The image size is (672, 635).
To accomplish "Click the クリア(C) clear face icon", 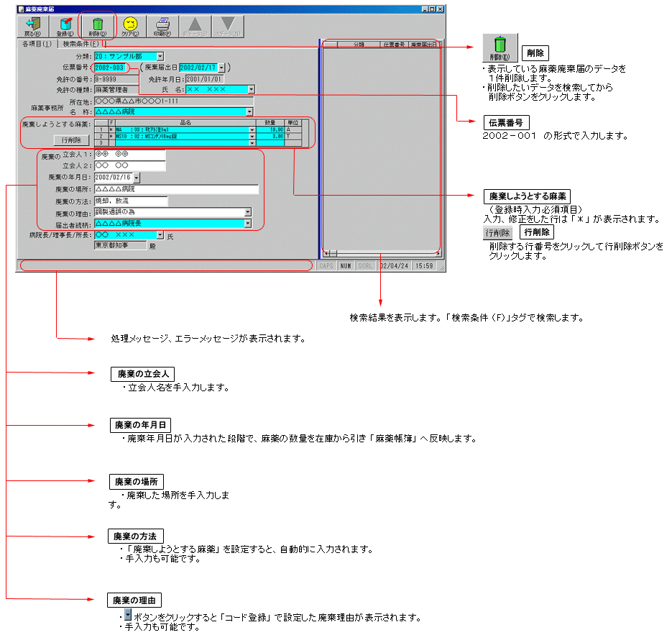I will 130,26.
